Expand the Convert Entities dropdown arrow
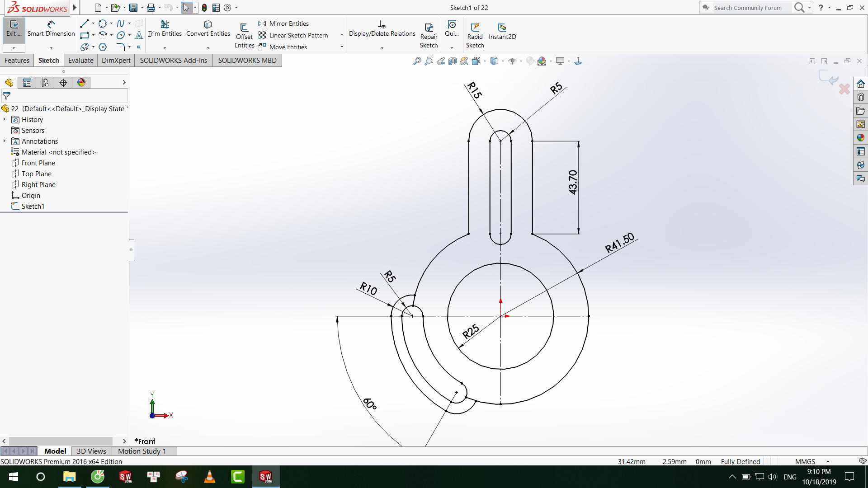The width and height of the screenshot is (868, 488). pos(208,48)
